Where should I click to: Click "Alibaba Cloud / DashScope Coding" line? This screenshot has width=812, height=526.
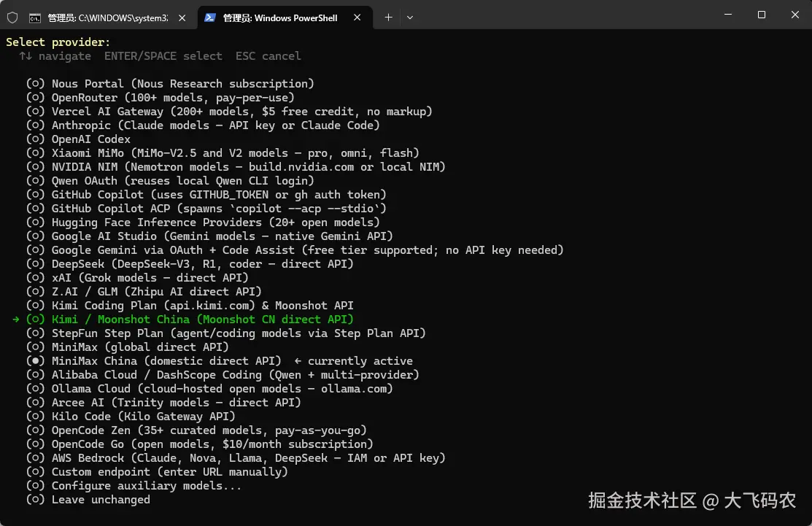(223, 375)
